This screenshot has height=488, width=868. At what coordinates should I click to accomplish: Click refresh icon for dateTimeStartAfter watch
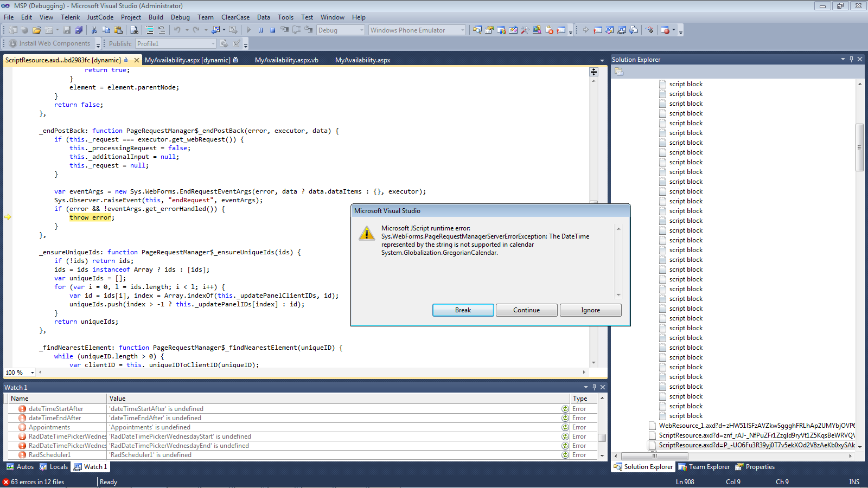565,409
